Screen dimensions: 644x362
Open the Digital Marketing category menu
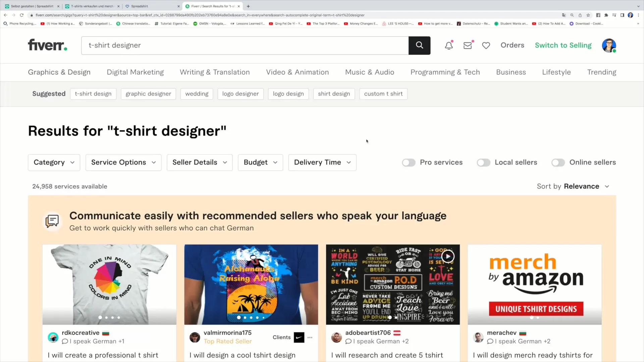[135, 72]
